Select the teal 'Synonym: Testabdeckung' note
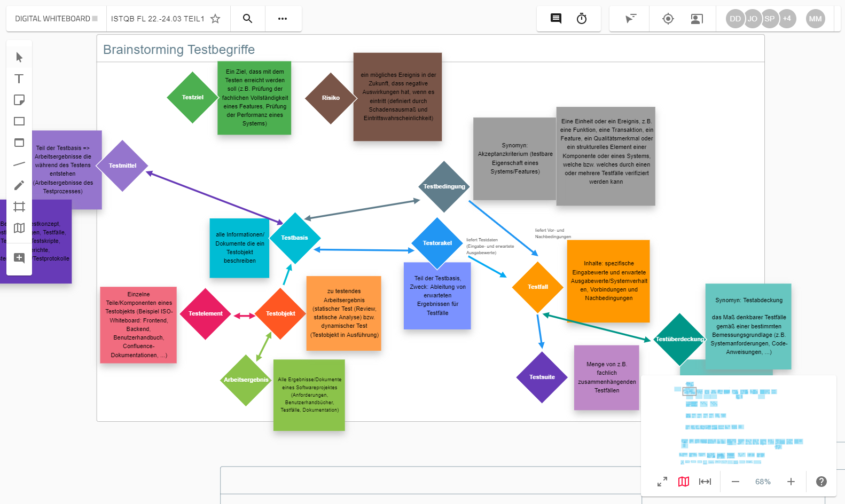This screenshot has height=504, width=845. point(748,326)
